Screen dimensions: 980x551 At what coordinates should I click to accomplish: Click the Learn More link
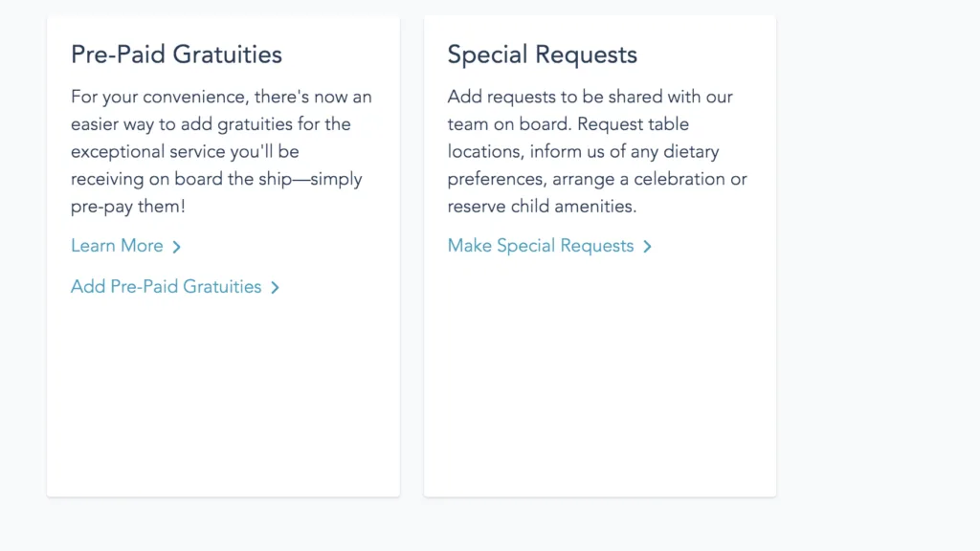click(117, 246)
